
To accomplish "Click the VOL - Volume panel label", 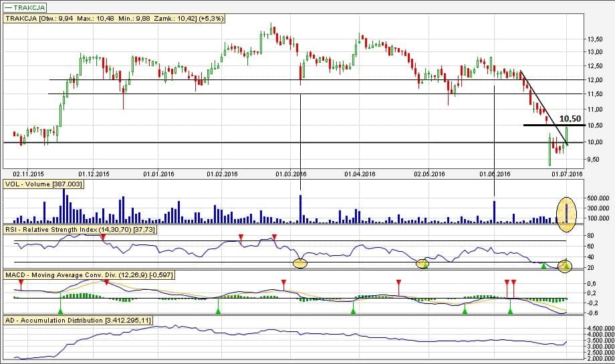I will click(x=44, y=183).
